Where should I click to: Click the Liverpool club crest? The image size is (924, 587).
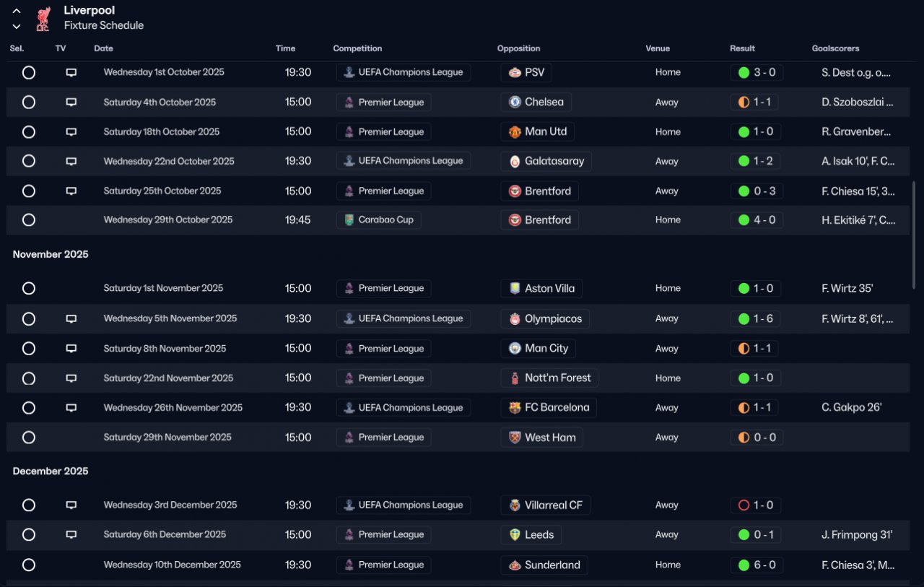coord(43,18)
